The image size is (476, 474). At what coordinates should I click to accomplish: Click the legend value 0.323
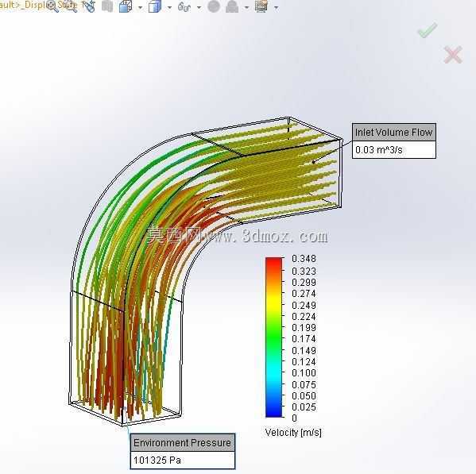click(304, 271)
